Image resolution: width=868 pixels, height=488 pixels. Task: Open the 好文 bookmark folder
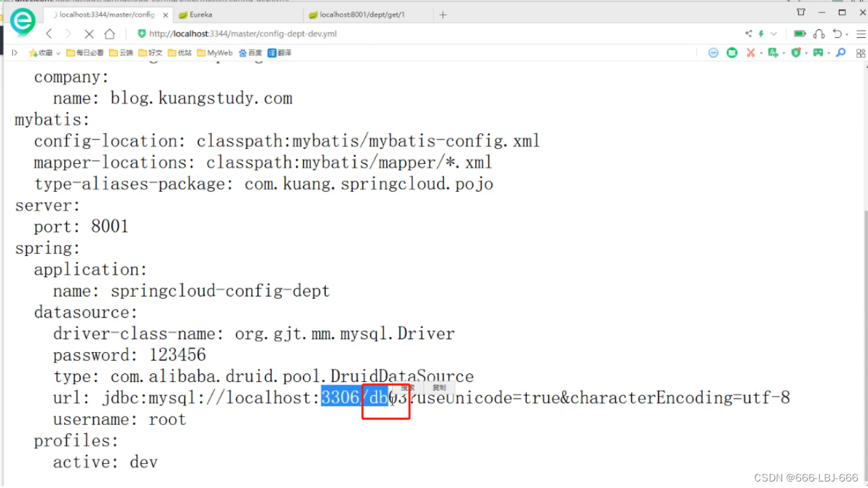[150, 53]
